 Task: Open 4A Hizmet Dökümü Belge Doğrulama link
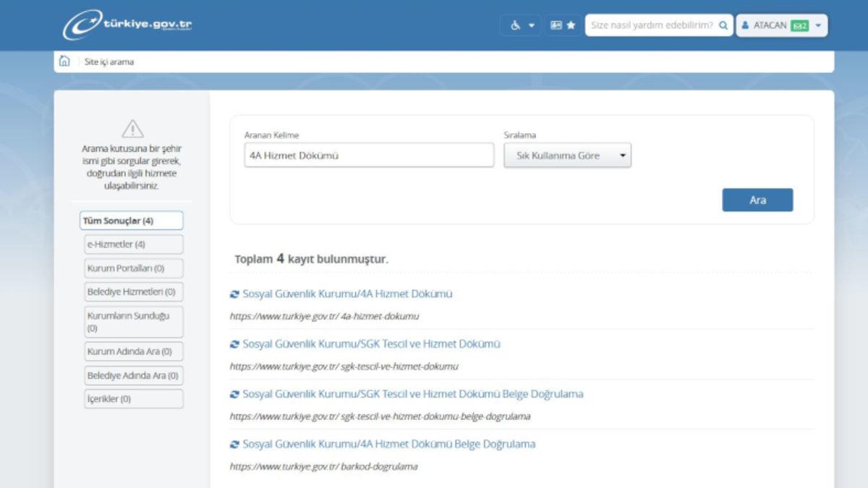coord(389,444)
